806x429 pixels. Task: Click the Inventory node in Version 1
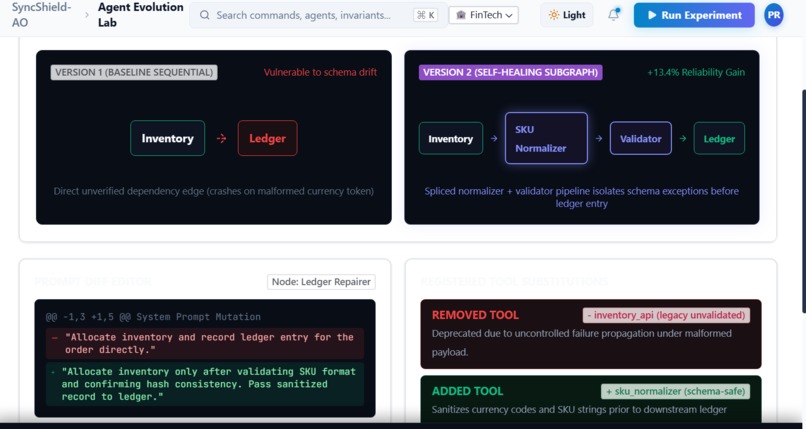click(x=168, y=138)
